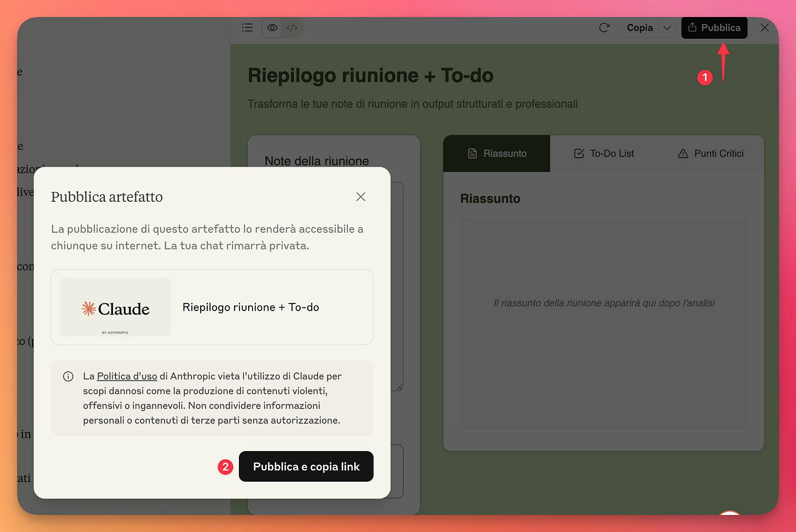796x532 pixels.
Task: Switch to preview eye view
Action: [x=272, y=27]
